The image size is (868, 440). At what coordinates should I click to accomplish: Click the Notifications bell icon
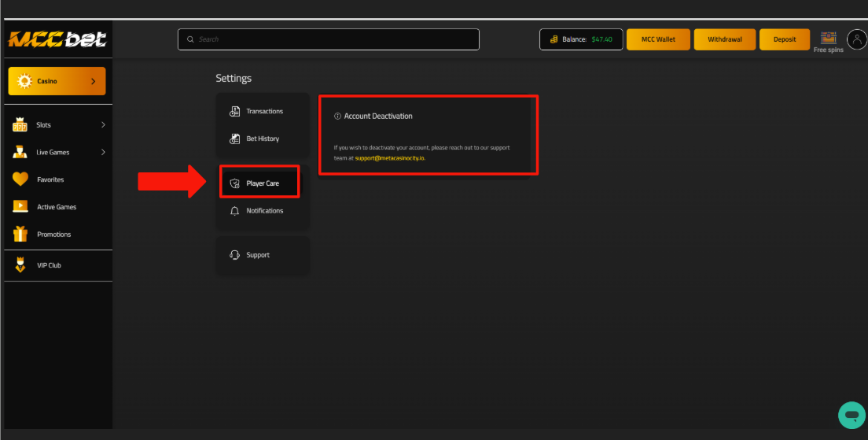tap(234, 211)
